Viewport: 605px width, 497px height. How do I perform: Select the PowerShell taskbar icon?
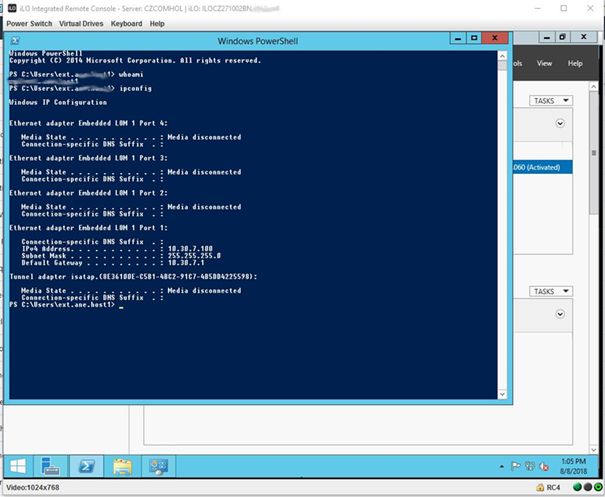coord(86,466)
